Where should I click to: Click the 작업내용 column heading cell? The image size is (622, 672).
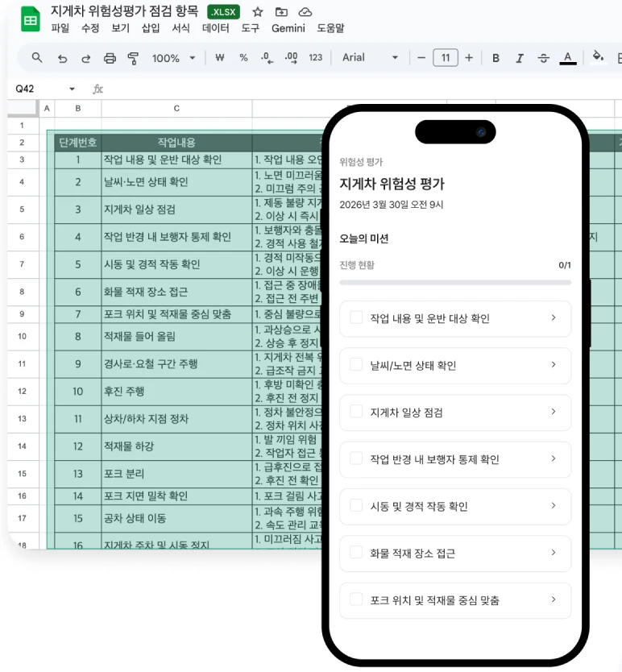pos(176,143)
